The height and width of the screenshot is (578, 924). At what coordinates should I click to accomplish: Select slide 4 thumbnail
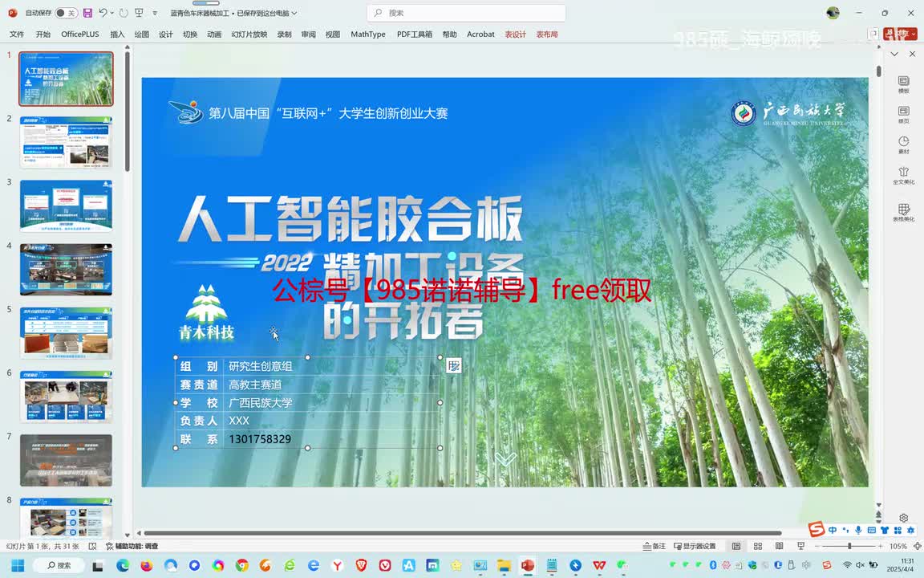coord(66,270)
